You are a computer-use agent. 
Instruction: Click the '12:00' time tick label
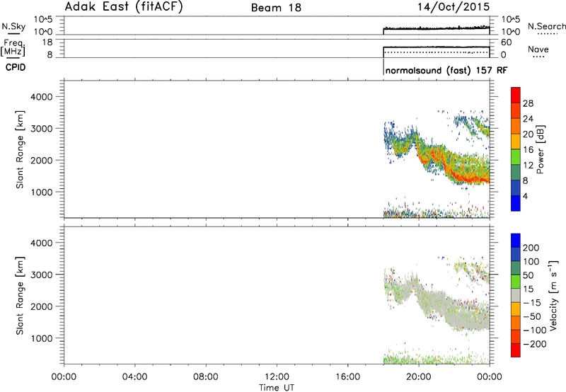[277, 377]
